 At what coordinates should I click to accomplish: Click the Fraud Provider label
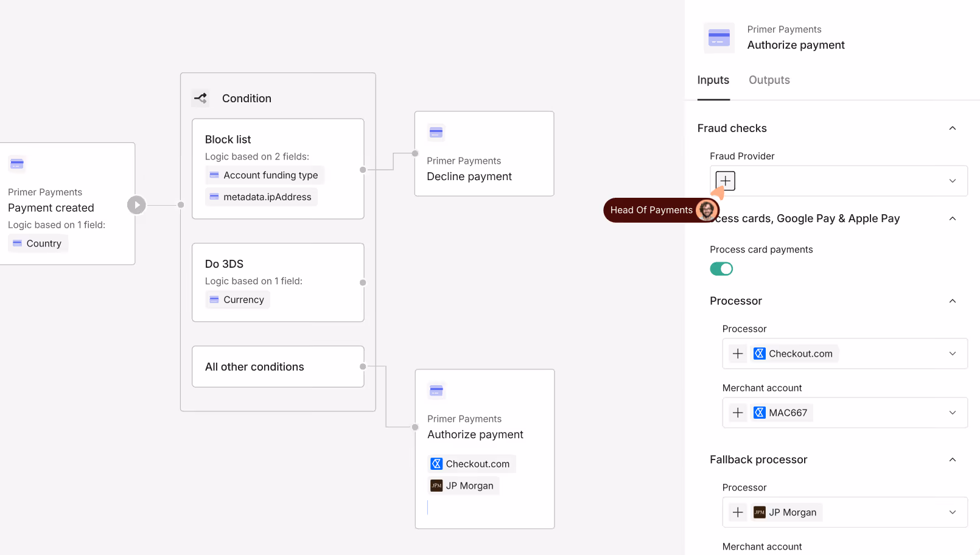click(x=742, y=156)
